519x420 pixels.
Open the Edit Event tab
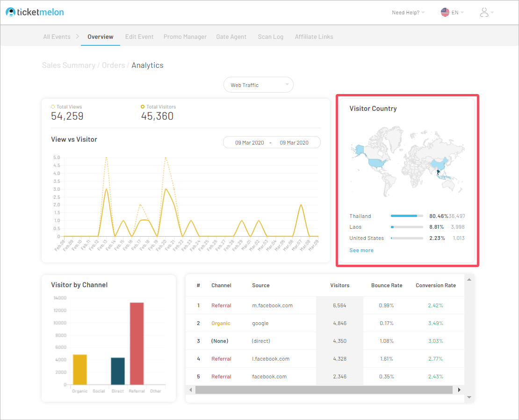coord(139,37)
